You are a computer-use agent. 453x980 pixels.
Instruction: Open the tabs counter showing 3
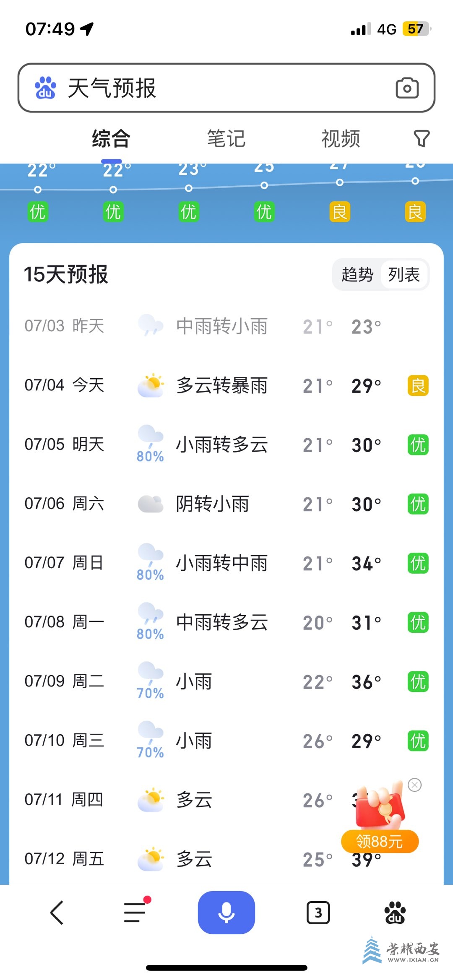pyautogui.click(x=318, y=912)
